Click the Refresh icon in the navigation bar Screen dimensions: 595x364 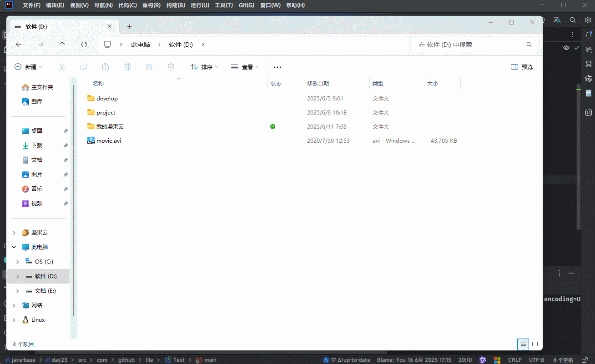84,45
